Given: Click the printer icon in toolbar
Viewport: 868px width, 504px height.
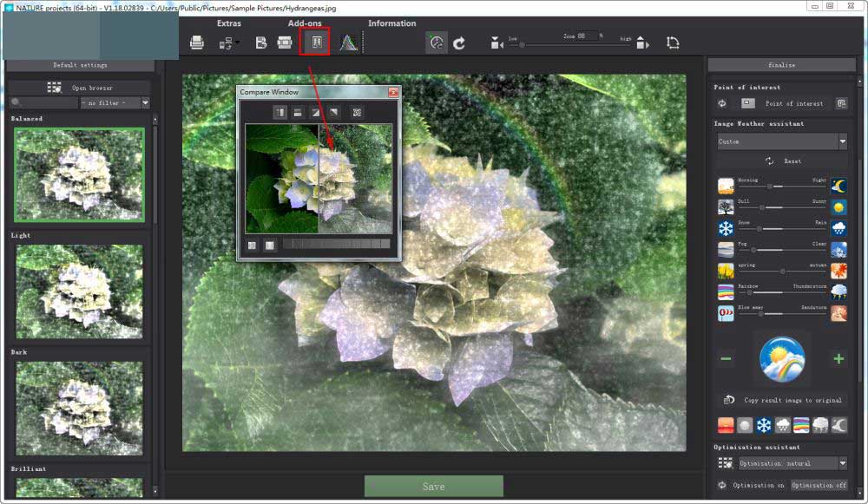Looking at the screenshot, I should (x=196, y=43).
